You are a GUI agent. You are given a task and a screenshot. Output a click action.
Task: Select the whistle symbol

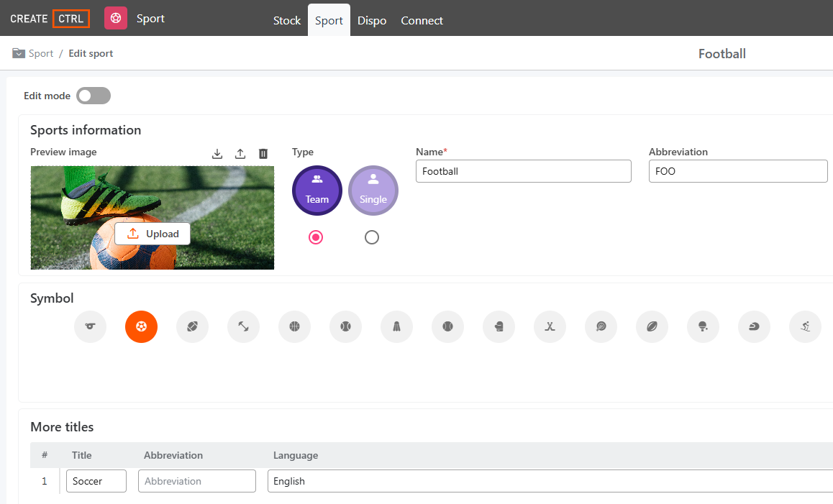click(x=91, y=326)
